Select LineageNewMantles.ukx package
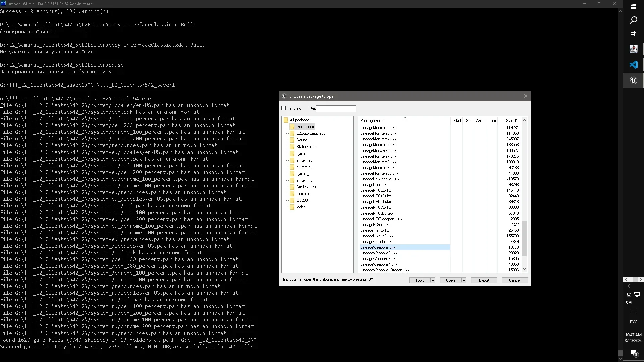 [380, 179]
